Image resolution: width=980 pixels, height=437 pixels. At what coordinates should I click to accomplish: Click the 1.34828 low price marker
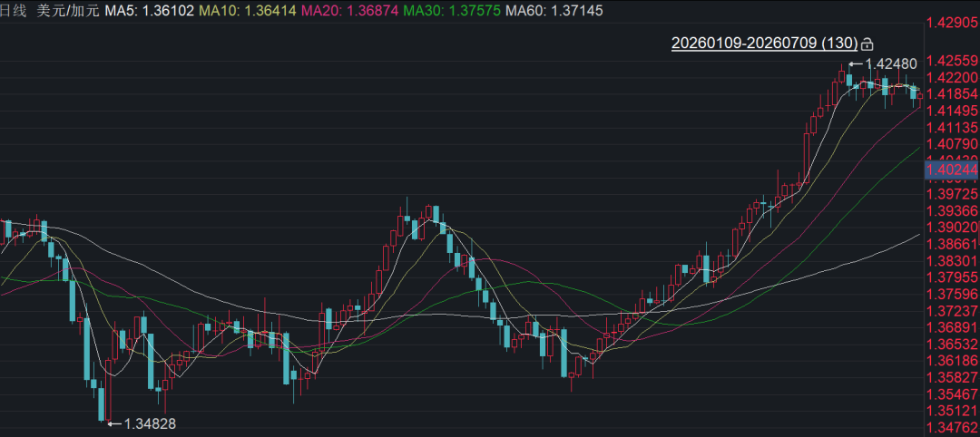(x=150, y=424)
